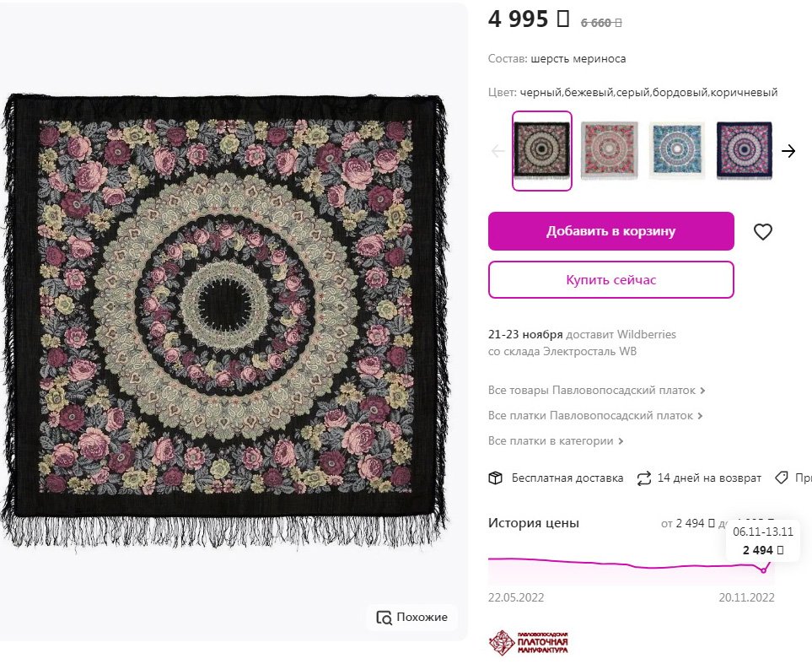Click the return arrows icon near 14 дней

click(644, 478)
